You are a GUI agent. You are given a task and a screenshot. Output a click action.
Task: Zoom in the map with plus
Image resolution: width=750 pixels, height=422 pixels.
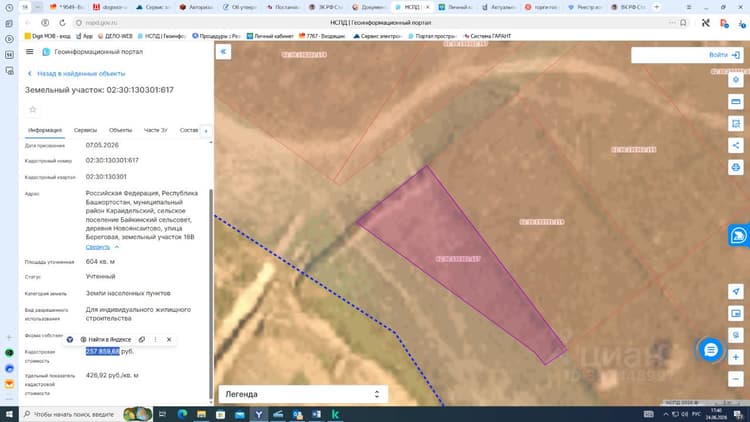click(x=736, y=357)
